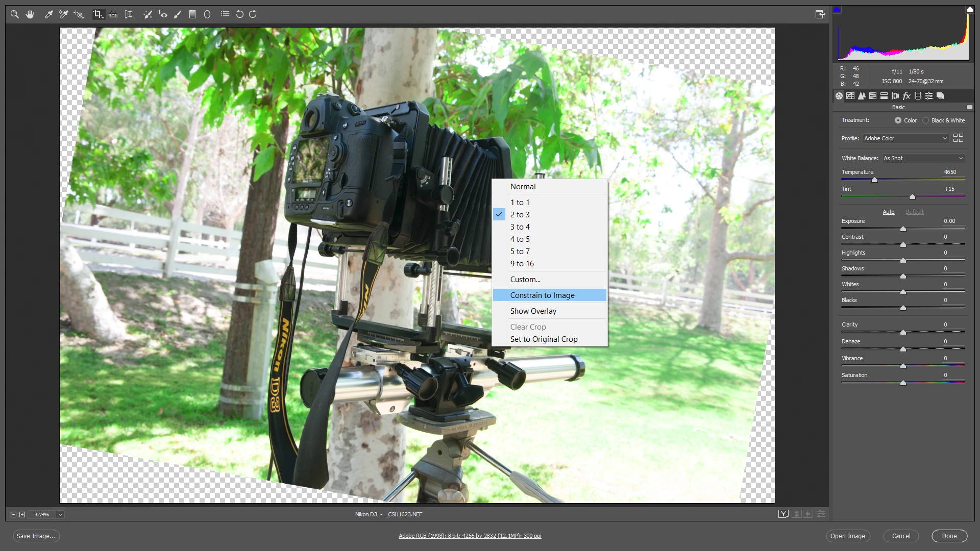980x551 pixels.
Task: Toggle Constrain to Image option
Action: (x=542, y=295)
